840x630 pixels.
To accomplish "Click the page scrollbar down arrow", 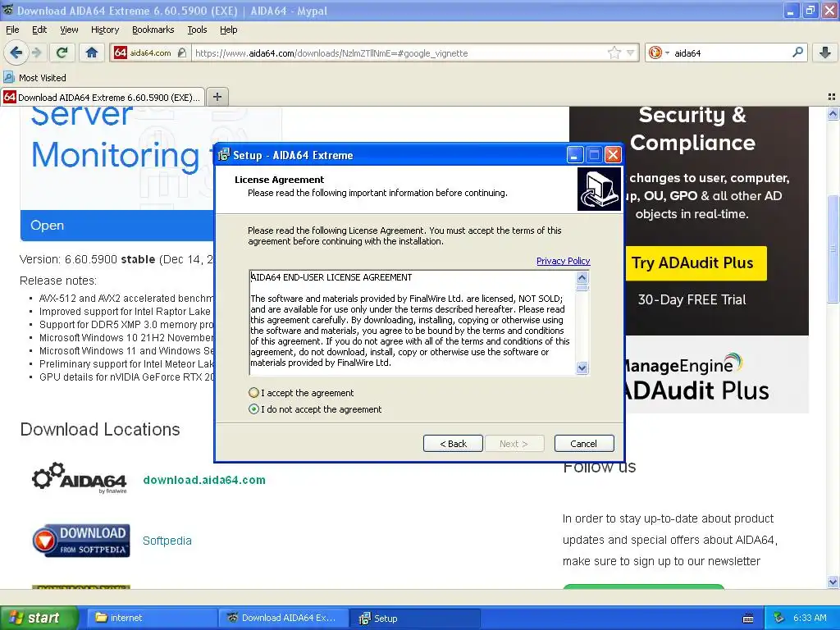I will point(833,582).
